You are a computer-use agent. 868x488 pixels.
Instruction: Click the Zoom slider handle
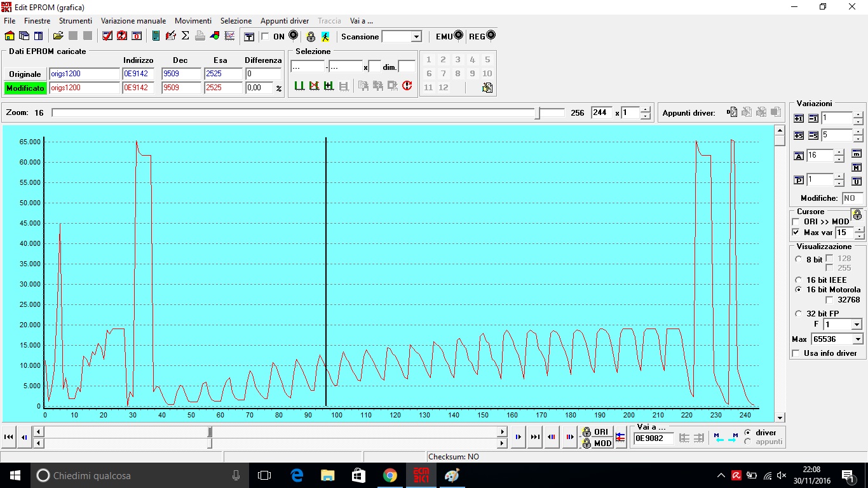coord(538,113)
